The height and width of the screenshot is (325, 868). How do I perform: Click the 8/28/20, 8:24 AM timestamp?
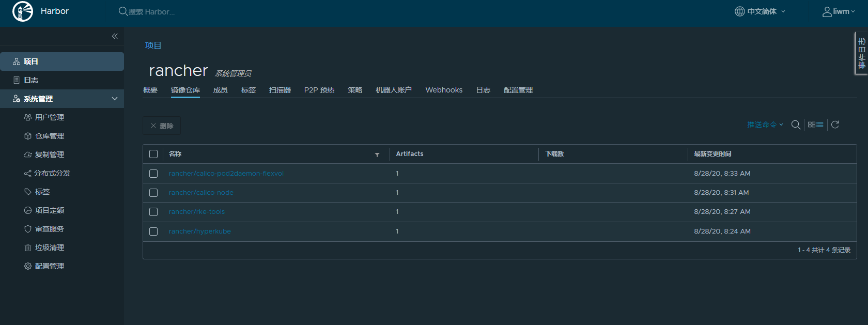(x=722, y=231)
